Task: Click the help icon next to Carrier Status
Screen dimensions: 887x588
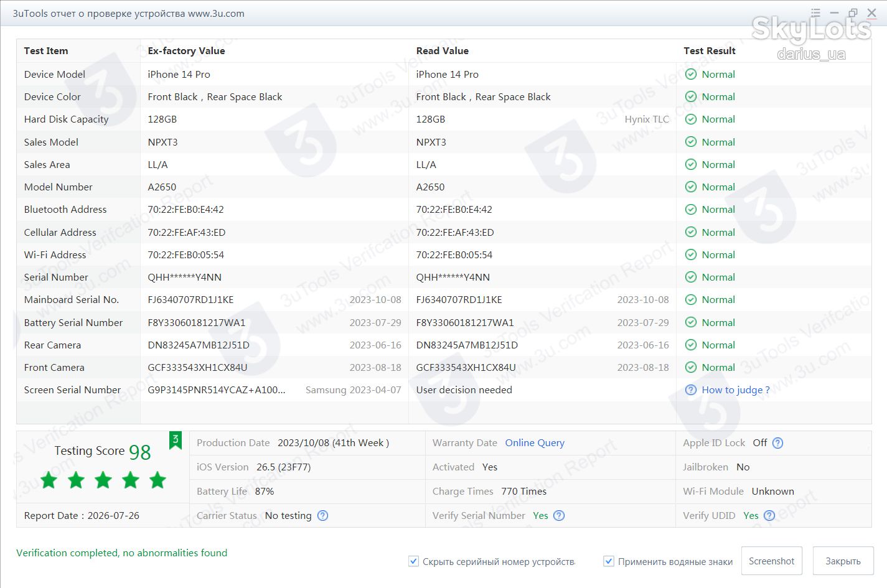Action: (322, 515)
